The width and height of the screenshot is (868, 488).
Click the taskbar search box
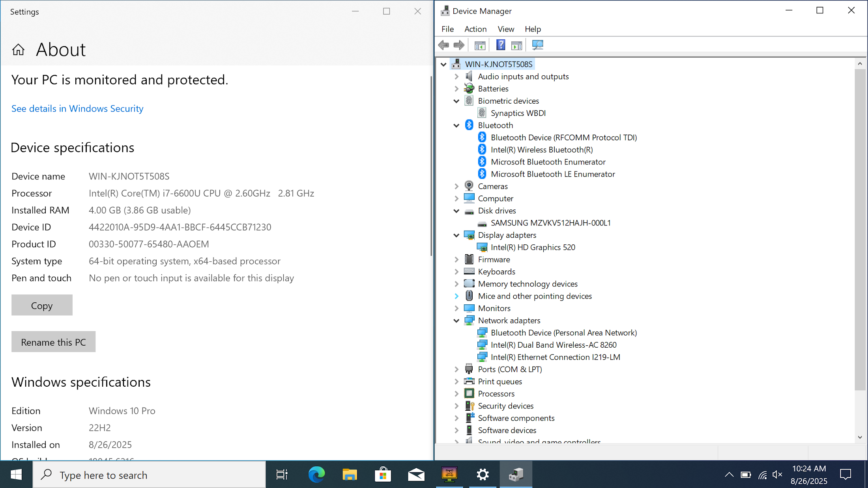point(150,475)
